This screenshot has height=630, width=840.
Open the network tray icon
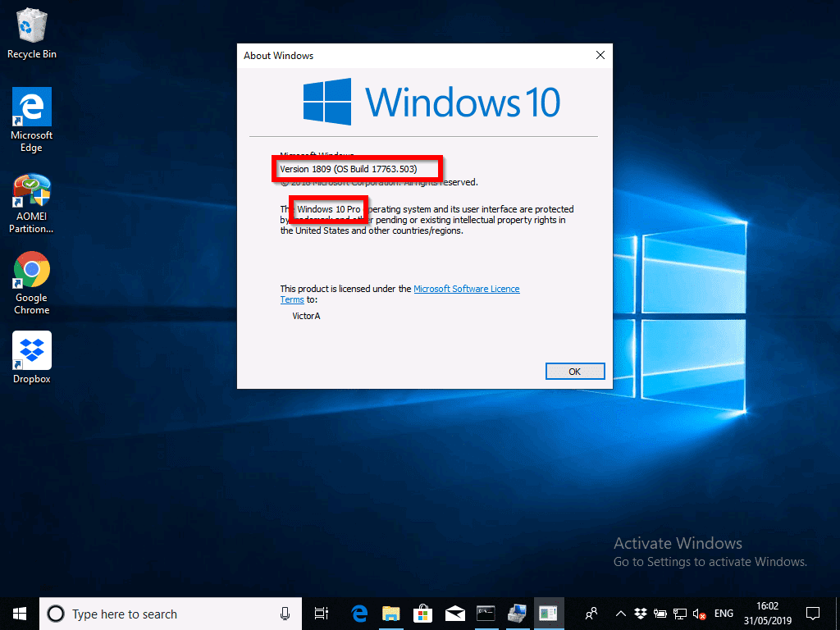(680, 614)
